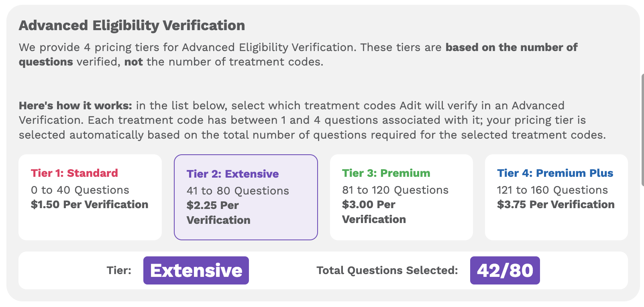Click the bottom summary bar
The width and height of the screenshot is (644, 307).
point(322,270)
